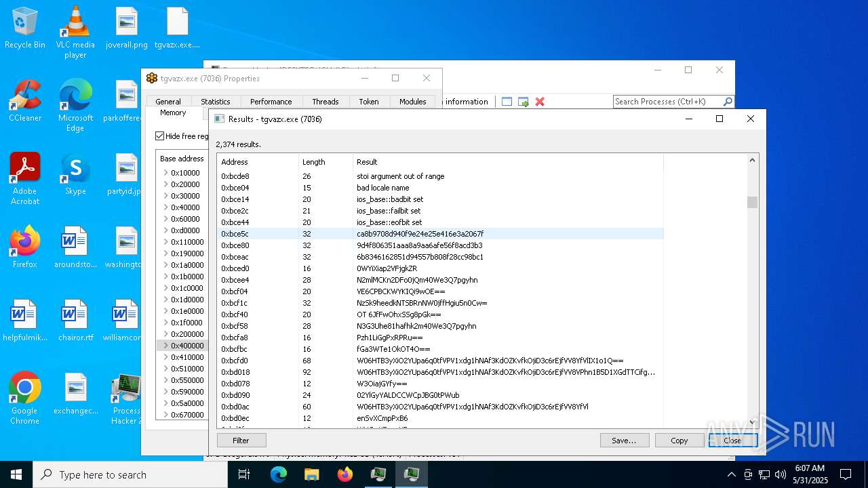
Task: Expand the 0x20000 memory region
Action: click(165, 184)
